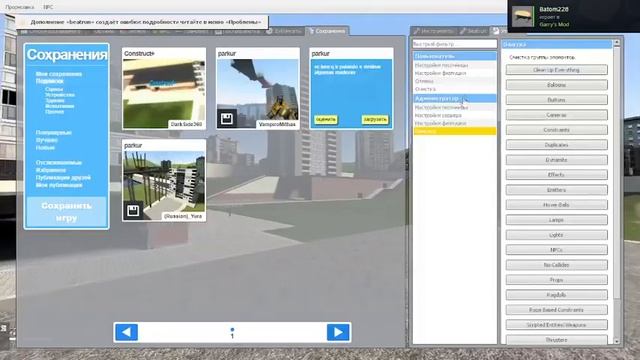Open the Прорисовка menu
The image size is (640, 360).
[20, 7]
